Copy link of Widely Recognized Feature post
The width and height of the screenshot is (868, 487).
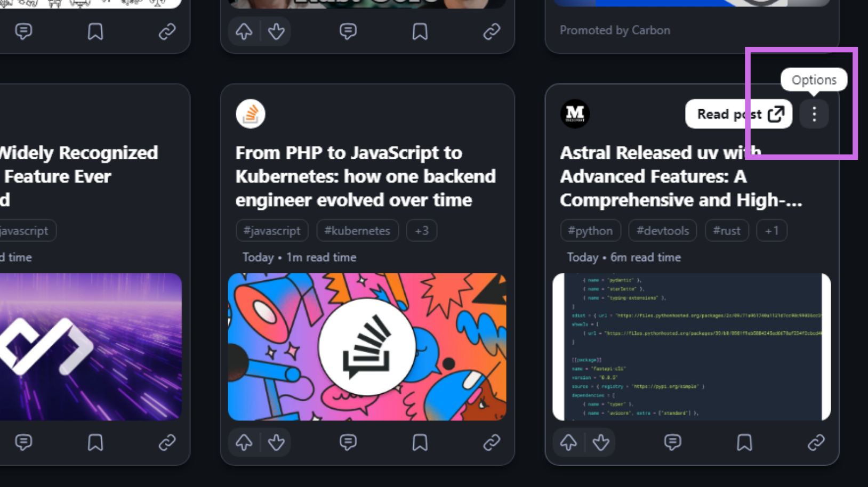click(167, 442)
